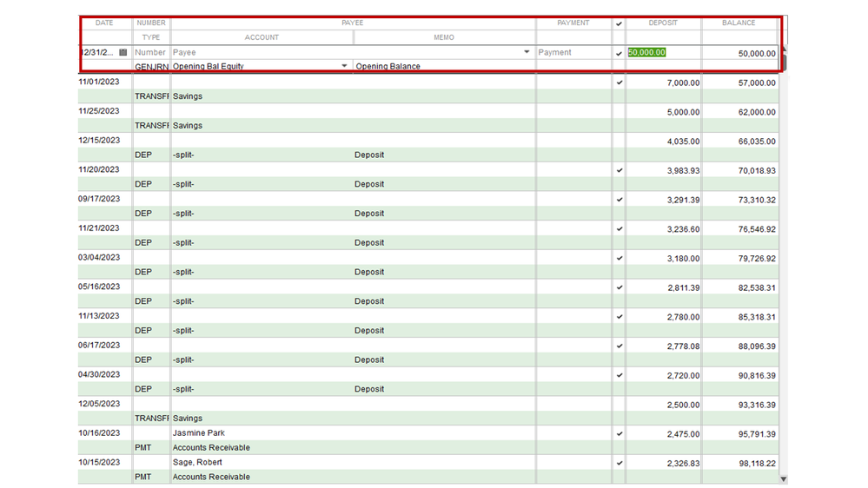The width and height of the screenshot is (868, 488).
Task: Select the 10/15/2023 date cell
Action: coord(99,462)
